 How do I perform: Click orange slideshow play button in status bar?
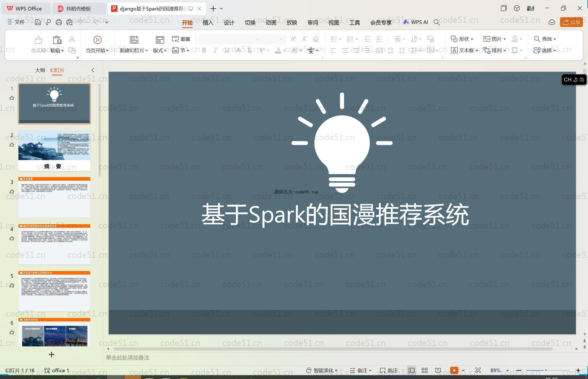coord(454,370)
